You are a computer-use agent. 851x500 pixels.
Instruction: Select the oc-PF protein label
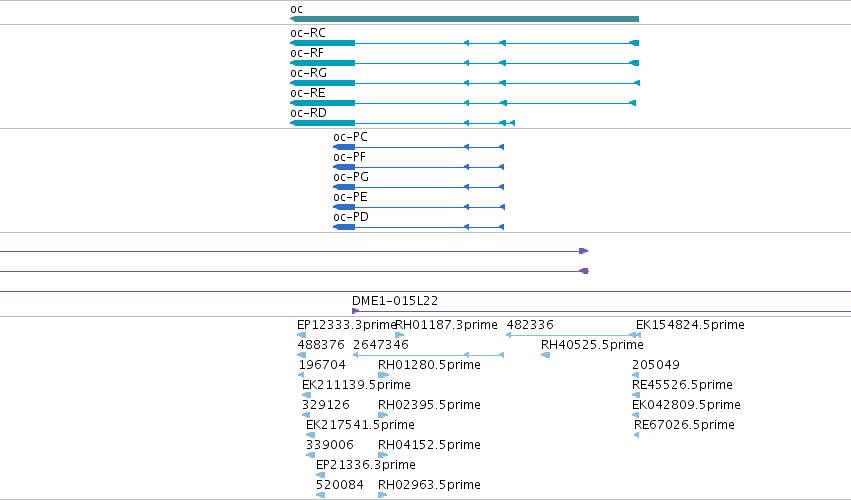(350, 157)
